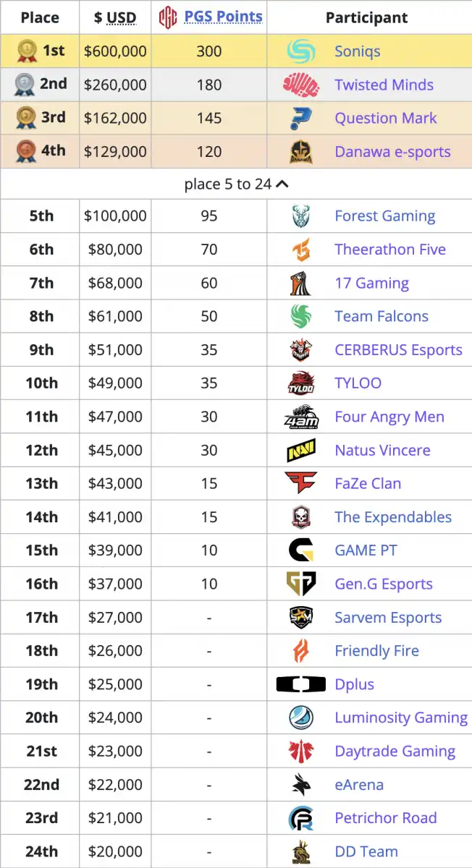Click the Petrichor Road logo icon

tap(301, 818)
